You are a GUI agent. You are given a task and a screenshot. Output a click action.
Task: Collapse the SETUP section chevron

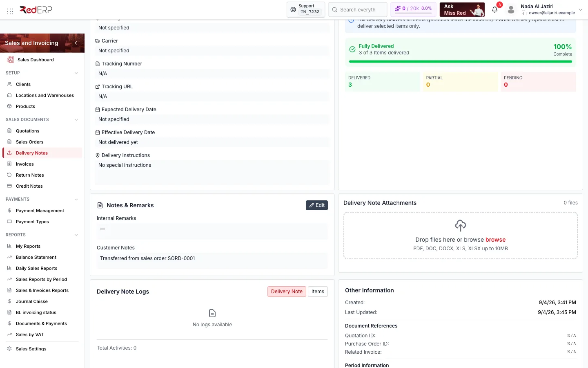click(x=76, y=73)
